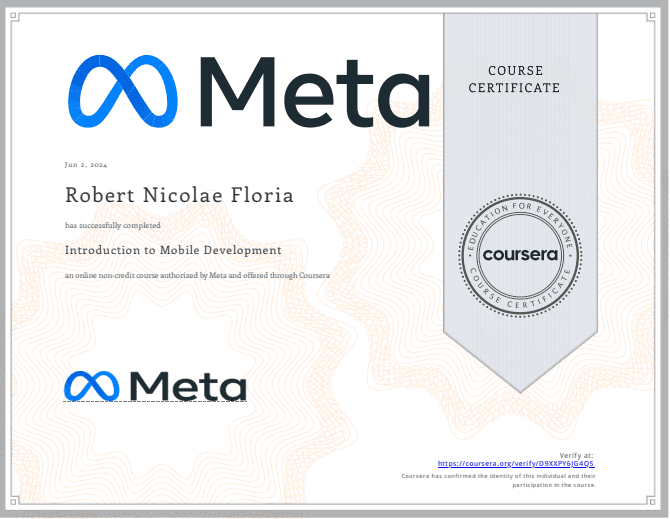Click the 'Coursera has confirmed the identity' note
Viewport: 670px width, 519px height.
click(499, 481)
